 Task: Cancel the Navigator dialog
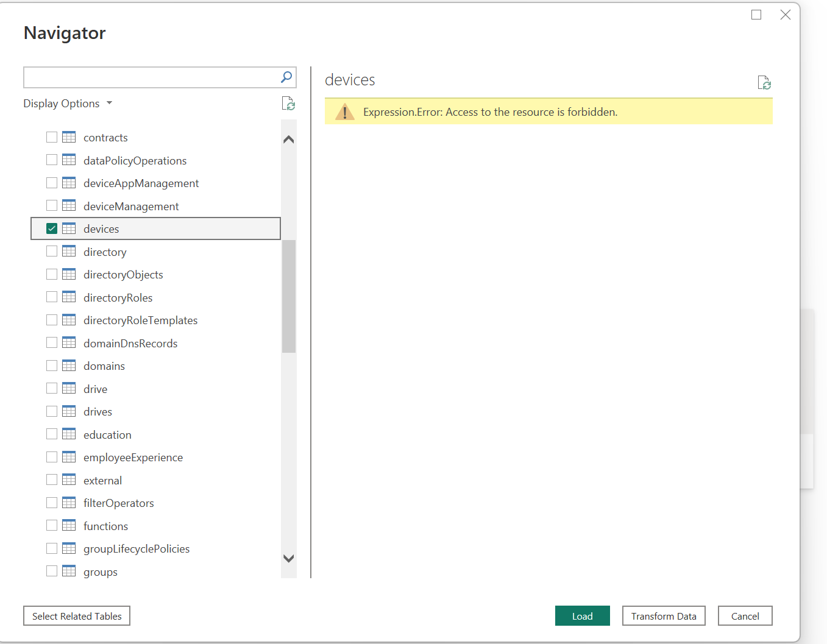[x=745, y=616]
